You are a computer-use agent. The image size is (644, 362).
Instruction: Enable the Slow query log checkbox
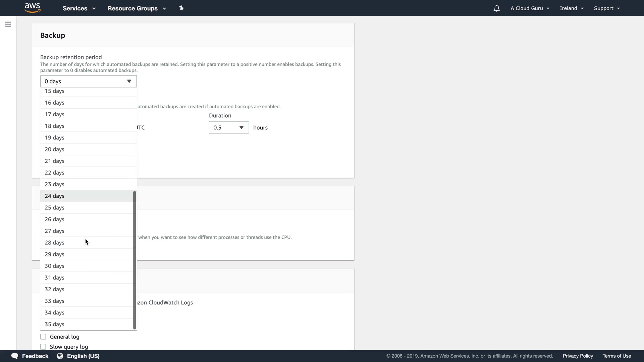[x=43, y=347]
